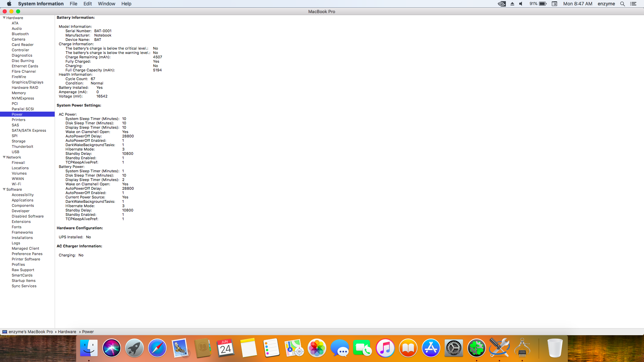Image resolution: width=644 pixels, height=362 pixels.
Task: Select Wi-Fi under Network
Action: point(16,184)
